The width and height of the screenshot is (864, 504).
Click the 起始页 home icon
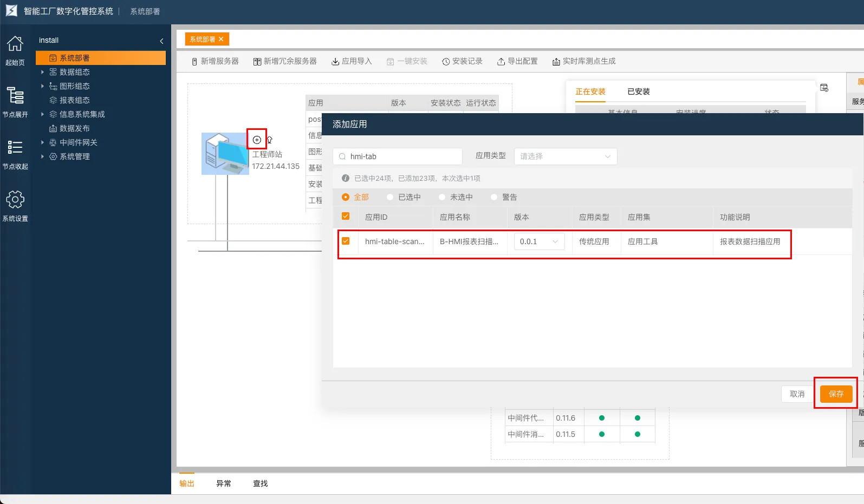coord(15,44)
